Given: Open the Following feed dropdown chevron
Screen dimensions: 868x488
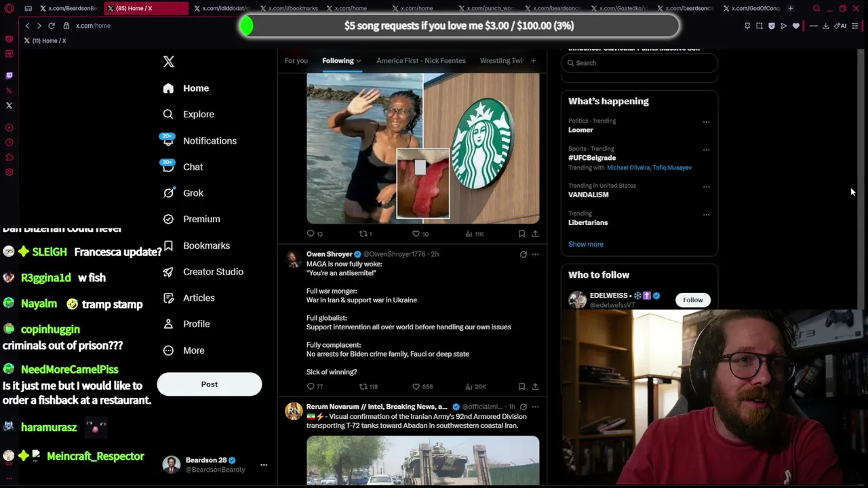Looking at the screenshot, I should coord(358,61).
